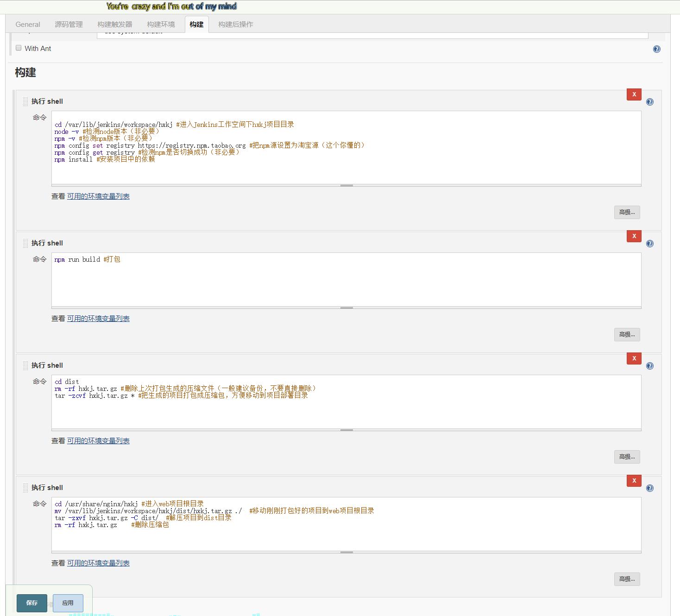Grab the resize bar of the first command box
This screenshot has height=616, width=680.
tap(346, 185)
